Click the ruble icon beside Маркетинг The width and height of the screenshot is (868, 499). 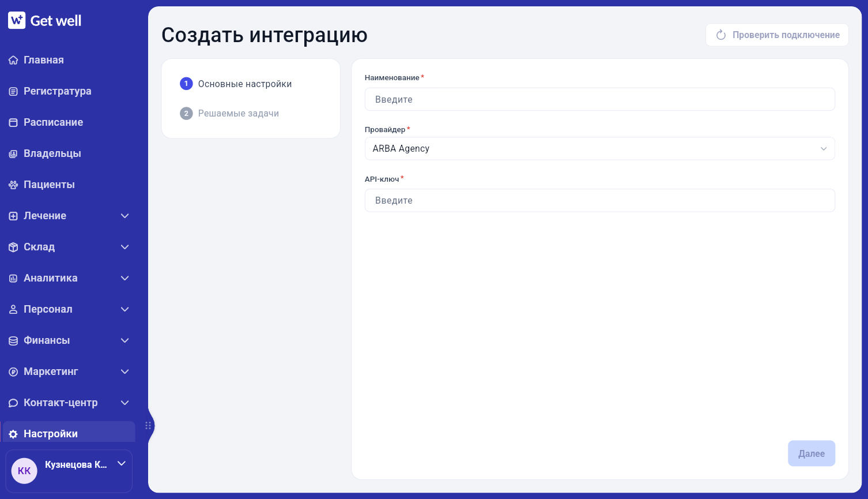point(13,372)
